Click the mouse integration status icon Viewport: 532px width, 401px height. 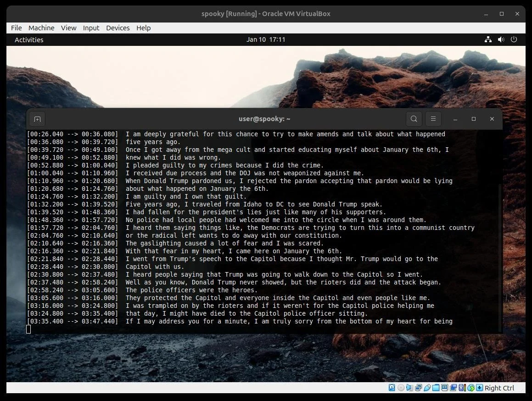coord(471,387)
